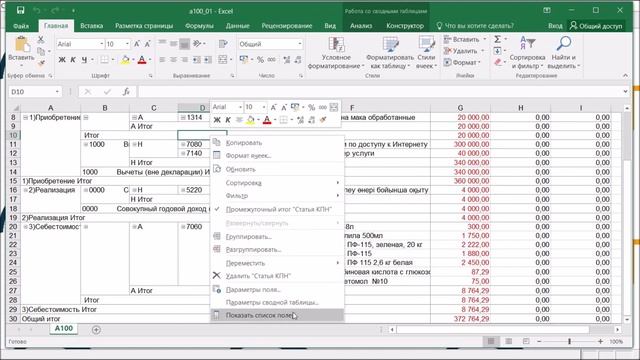Switch to the Анализ tab
The height and width of the screenshot is (360, 640).
361,26
